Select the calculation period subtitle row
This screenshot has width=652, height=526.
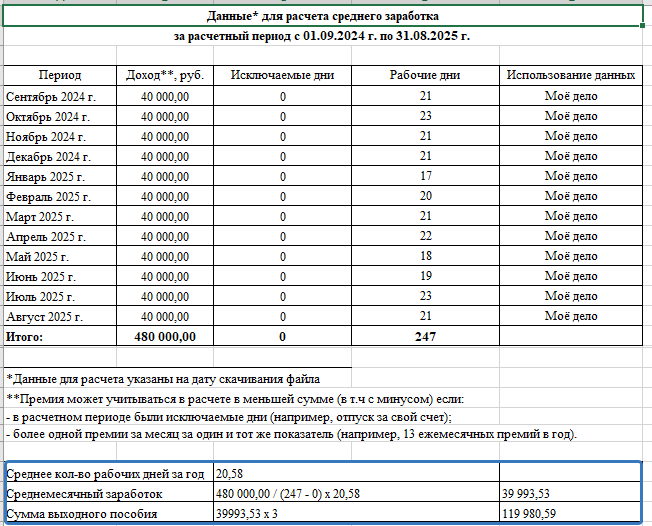click(323, 36)
